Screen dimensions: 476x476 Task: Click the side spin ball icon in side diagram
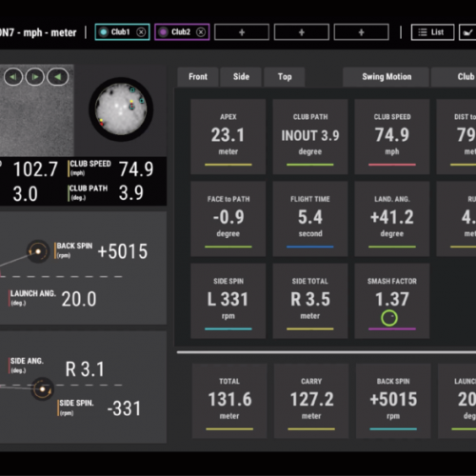43,388
